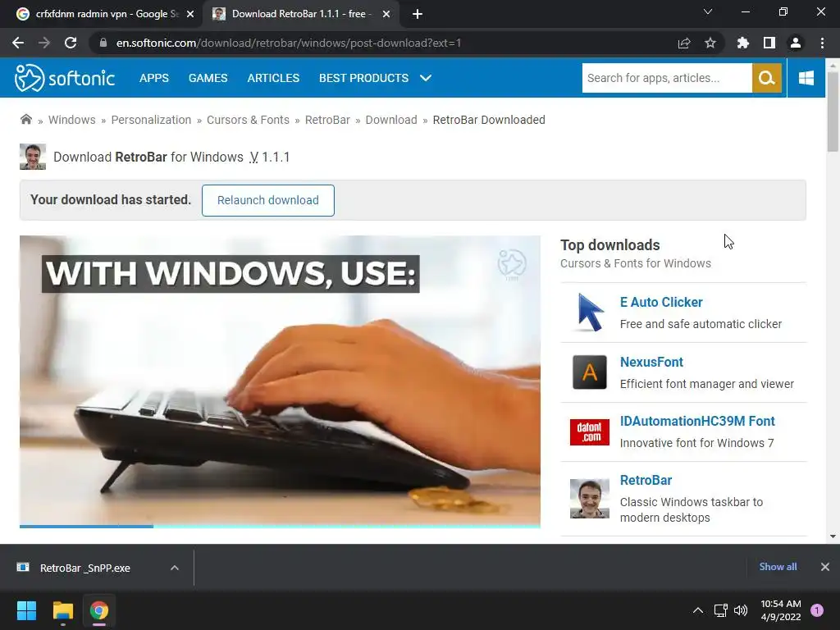
Task: Open notifications badge in system tray
Action: click(817, 610)
